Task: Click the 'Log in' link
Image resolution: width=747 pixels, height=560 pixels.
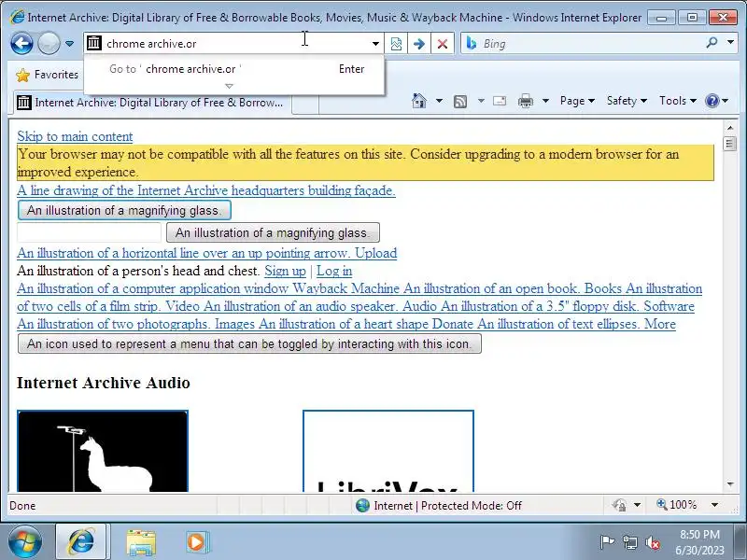Action: pyautogui.click(x=334, y=271)
